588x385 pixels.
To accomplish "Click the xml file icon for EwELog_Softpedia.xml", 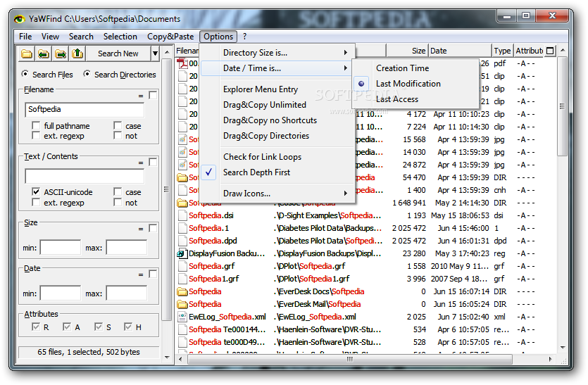I will [x=182, y=317].
